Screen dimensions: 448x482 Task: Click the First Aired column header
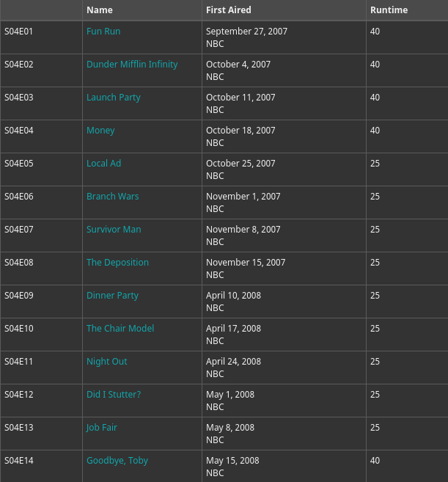tap(229, 10)
